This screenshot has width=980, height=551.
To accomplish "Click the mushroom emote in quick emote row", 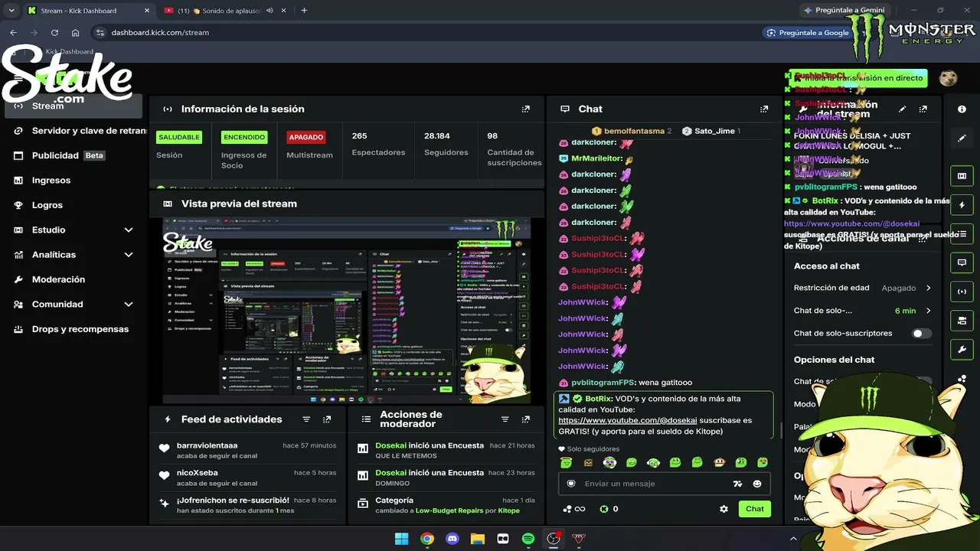I will [x=719, y=462].
